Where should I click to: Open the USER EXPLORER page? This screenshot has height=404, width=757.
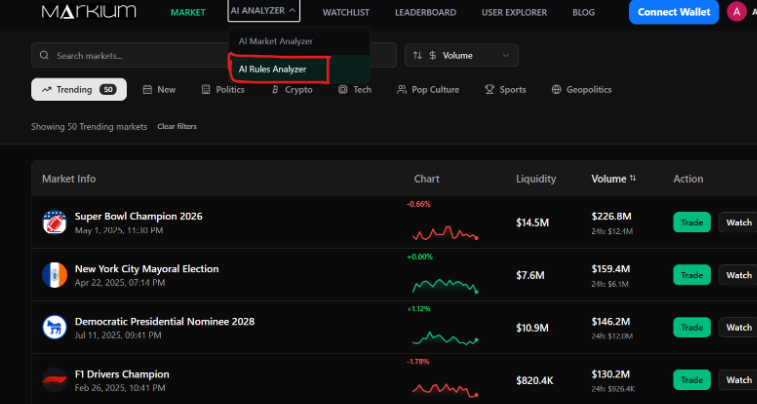pyautogui.click(x=514, y=13)
